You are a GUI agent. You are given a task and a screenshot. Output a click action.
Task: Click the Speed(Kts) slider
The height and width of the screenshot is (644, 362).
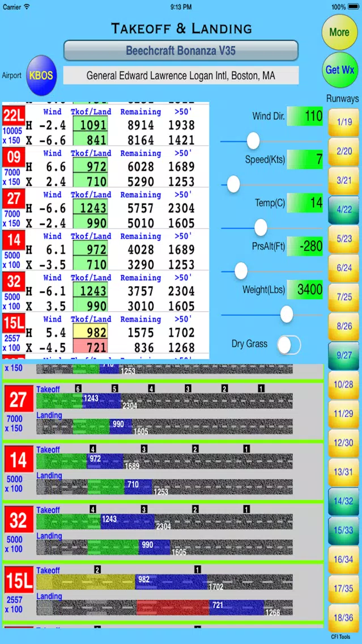click(x=271, y=184)
